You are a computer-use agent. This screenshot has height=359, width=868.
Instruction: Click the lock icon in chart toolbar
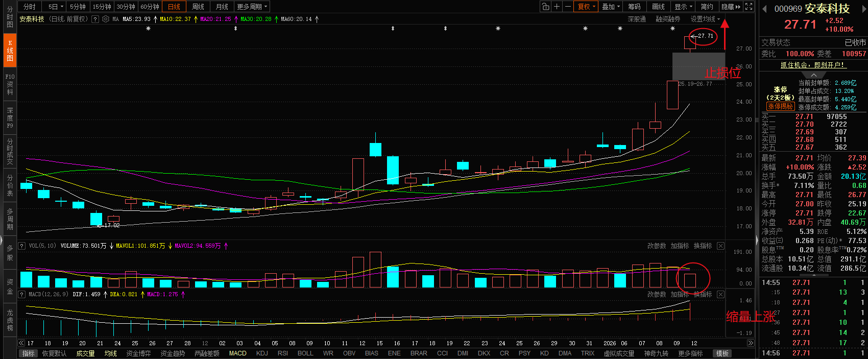click(546, 7)
